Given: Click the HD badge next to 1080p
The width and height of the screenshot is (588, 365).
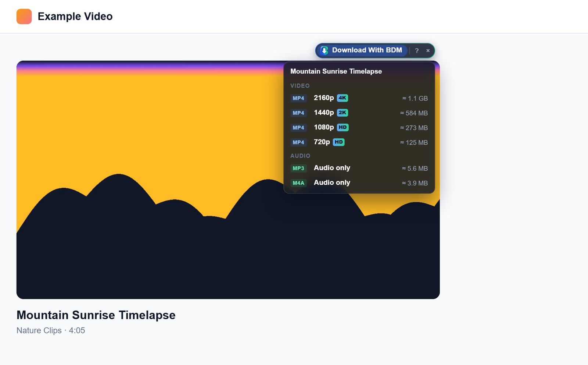Looking at the screenshot, I should pos(343,127).
